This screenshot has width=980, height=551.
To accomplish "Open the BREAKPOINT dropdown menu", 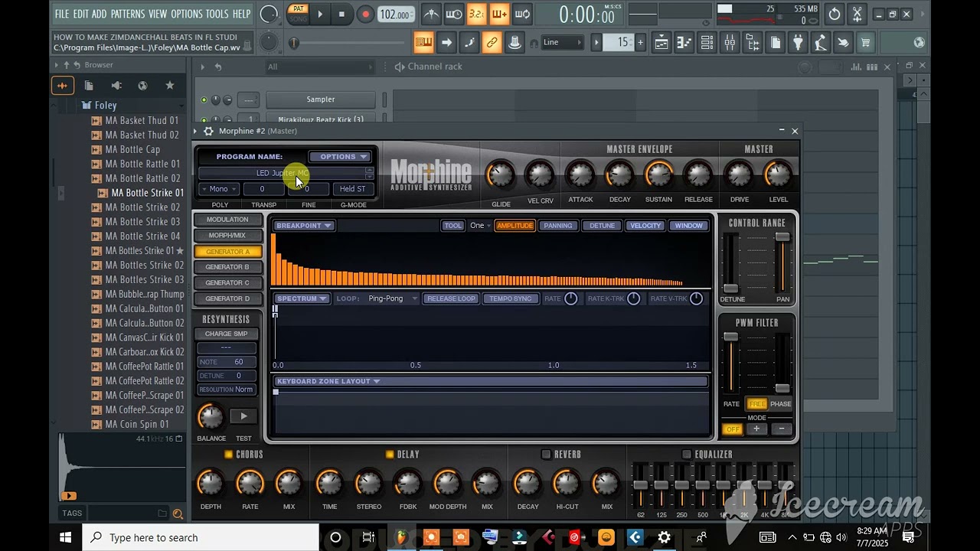I will tap(303, 226).
